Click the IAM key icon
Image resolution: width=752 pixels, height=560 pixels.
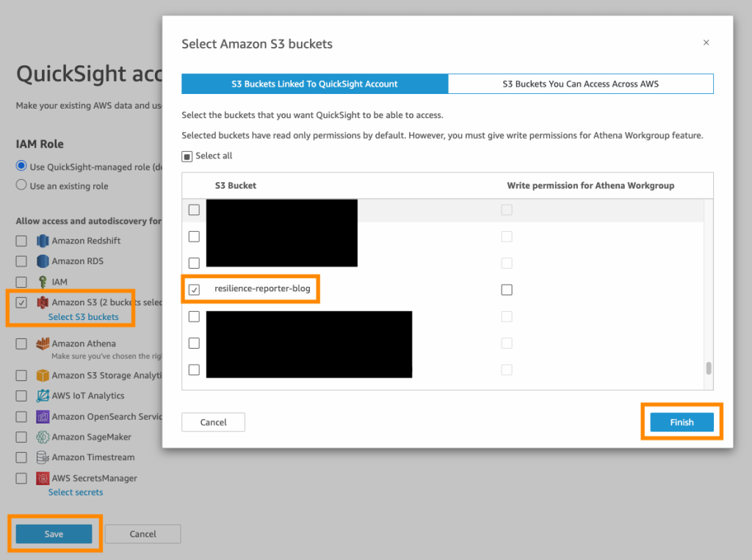42,281
